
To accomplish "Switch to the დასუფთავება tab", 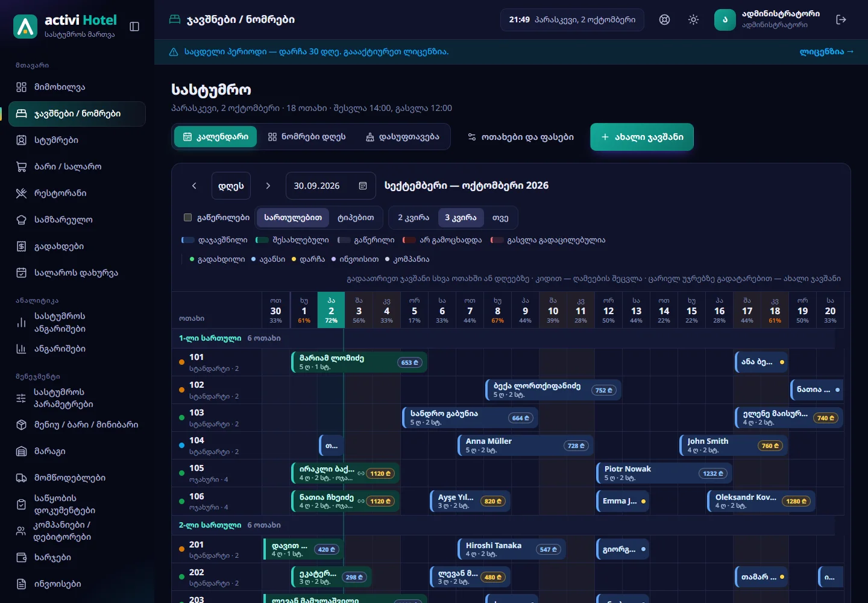I will pyautogui.click(x=403, y=137).
